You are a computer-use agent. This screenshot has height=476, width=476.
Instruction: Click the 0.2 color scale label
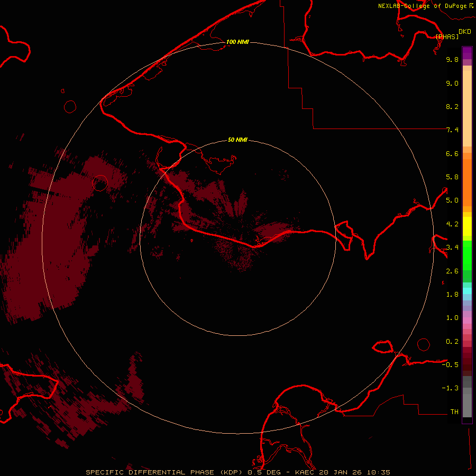pyautogui.click(x=452, y=342)
